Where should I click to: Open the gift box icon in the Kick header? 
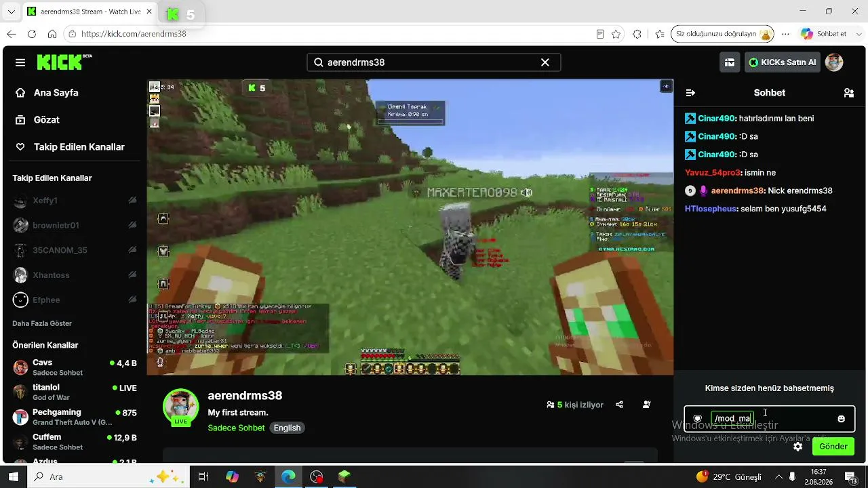coord(730,62)
